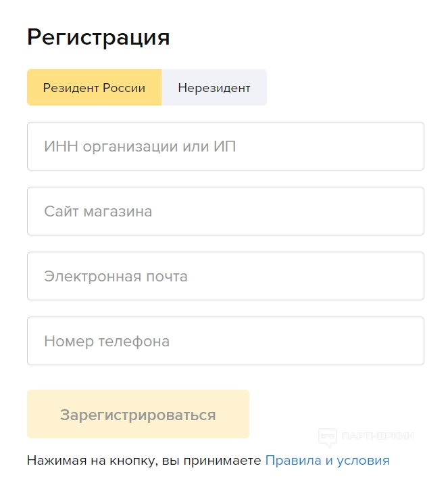Open the Правила и условия link
This screenshot has height=483, width=448.
point(327,461)
